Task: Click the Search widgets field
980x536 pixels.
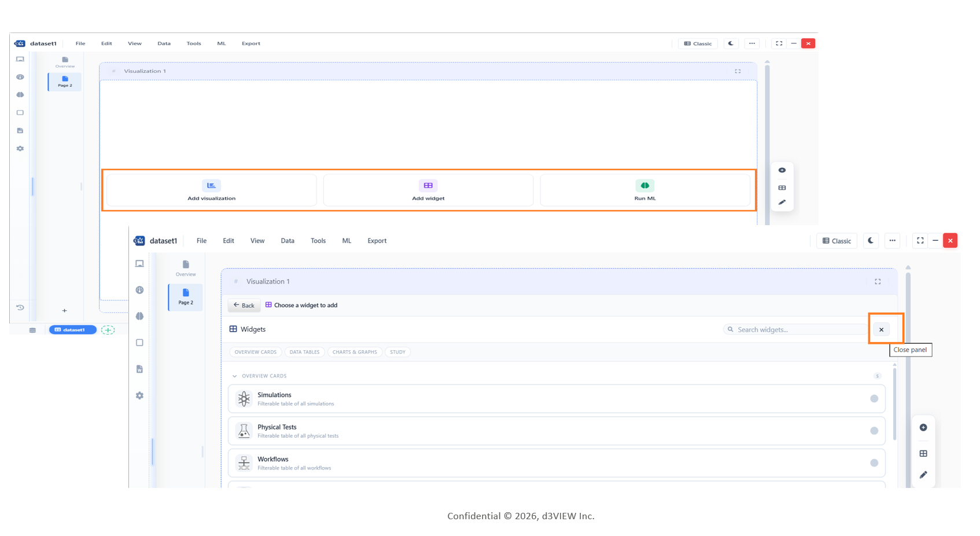Action: (796, 329)
